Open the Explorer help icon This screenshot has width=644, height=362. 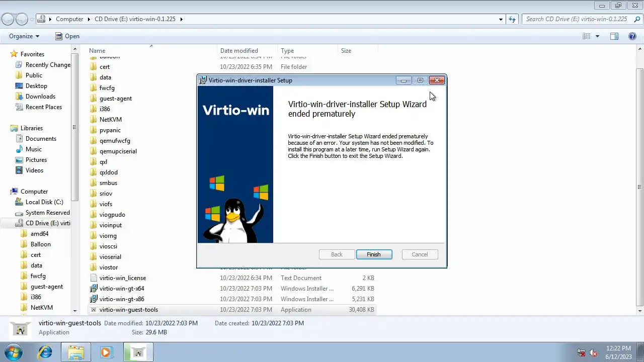[x=632, y=36]
